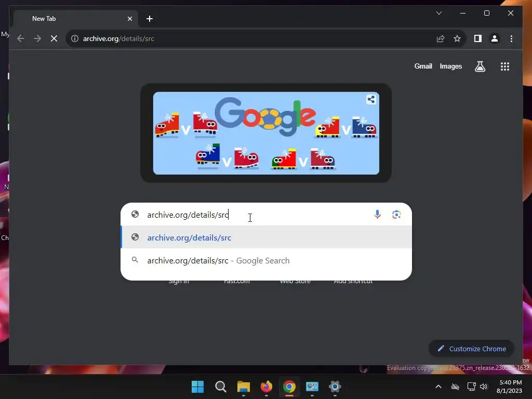The width and height of the screenshot is (532, 399).
Task: Go forward in browser history
Action: pyautogui.click(x=37, y=38)
